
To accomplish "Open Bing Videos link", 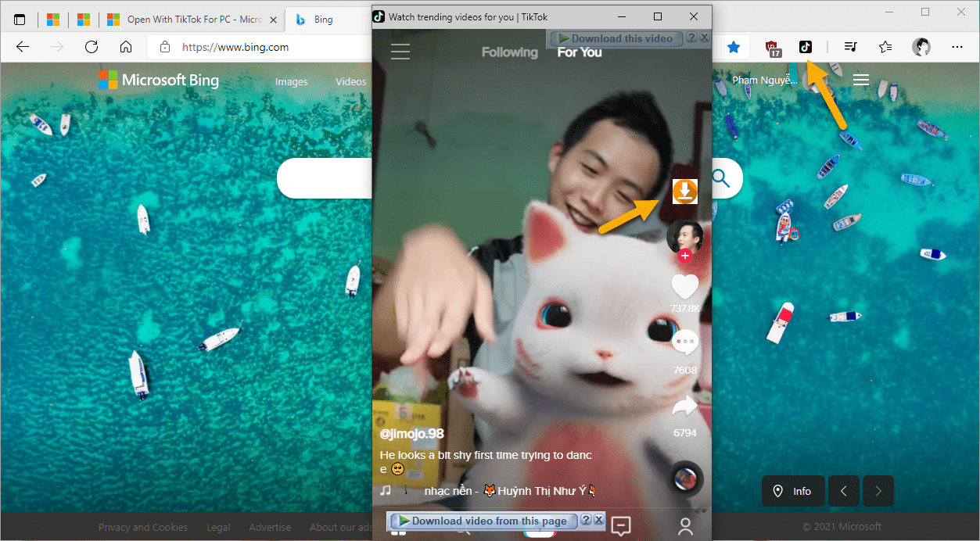I will point(350,81).
